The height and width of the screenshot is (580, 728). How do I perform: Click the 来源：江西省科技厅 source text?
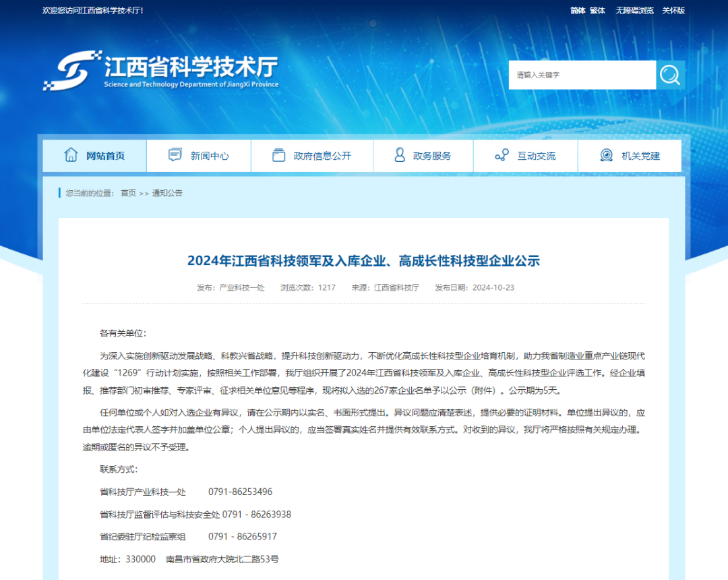[385, 287]
